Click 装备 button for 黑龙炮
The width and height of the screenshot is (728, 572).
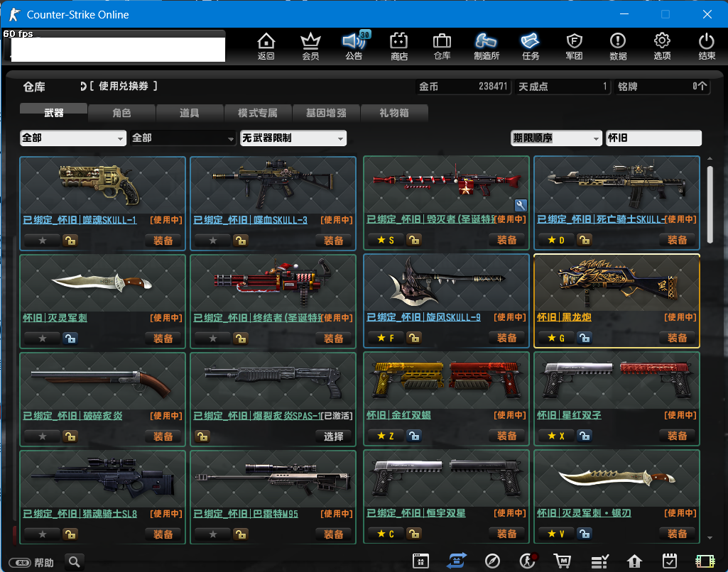(677, 338)
